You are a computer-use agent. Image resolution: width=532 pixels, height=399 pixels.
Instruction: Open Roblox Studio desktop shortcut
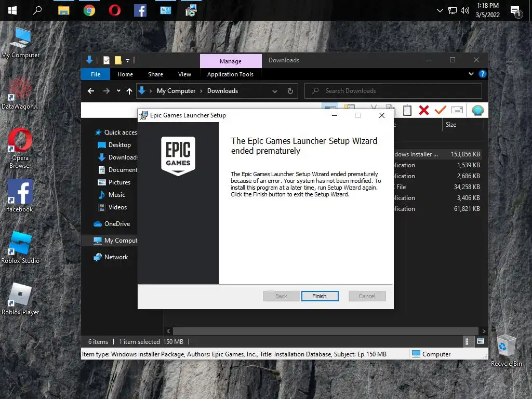[x=20, y=248]
